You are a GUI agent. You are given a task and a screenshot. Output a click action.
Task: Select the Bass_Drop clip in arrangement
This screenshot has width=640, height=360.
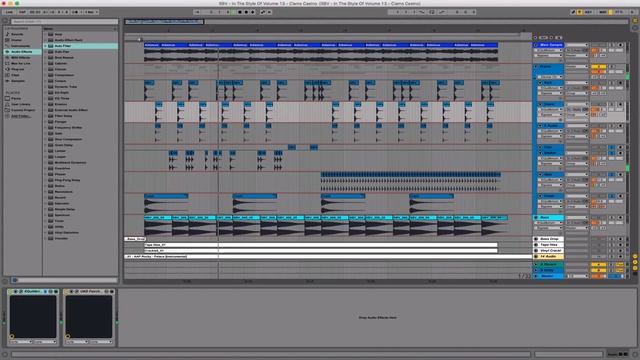pos(135,239)
